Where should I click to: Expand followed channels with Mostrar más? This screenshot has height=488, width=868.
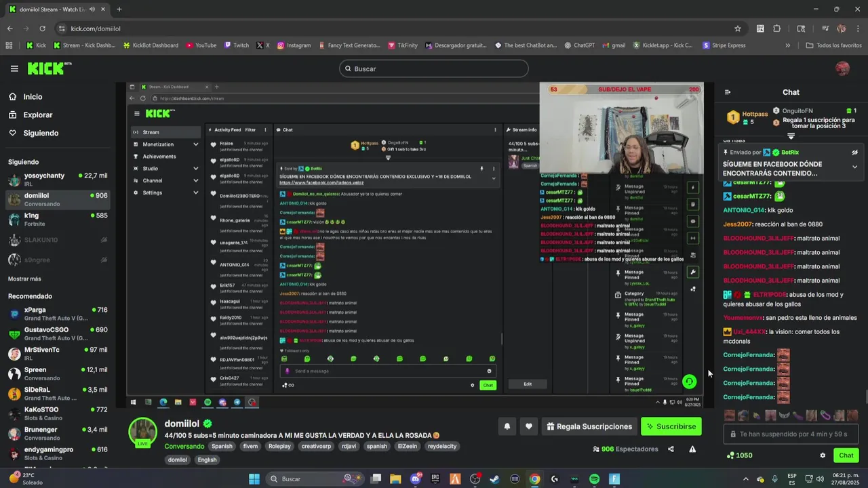tap(24, 279)
